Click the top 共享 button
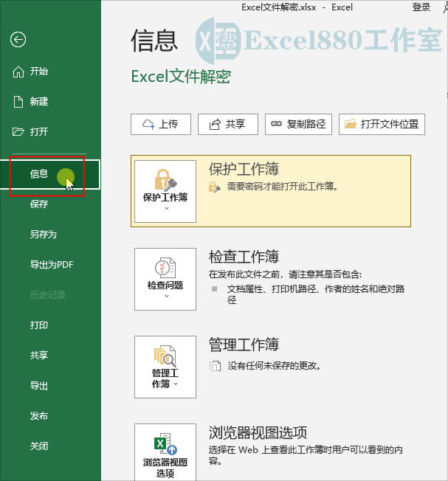Image resolution: width=448 pixels, height=481 pixels. pyautogui.click(x=228, y=124)
